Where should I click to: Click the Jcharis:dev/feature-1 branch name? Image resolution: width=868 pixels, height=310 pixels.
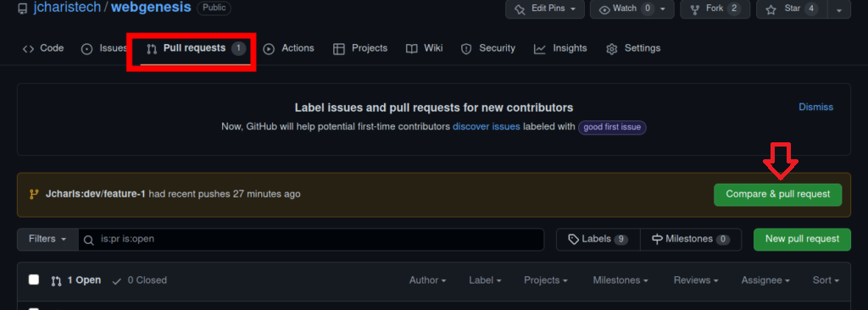point(96,194)
